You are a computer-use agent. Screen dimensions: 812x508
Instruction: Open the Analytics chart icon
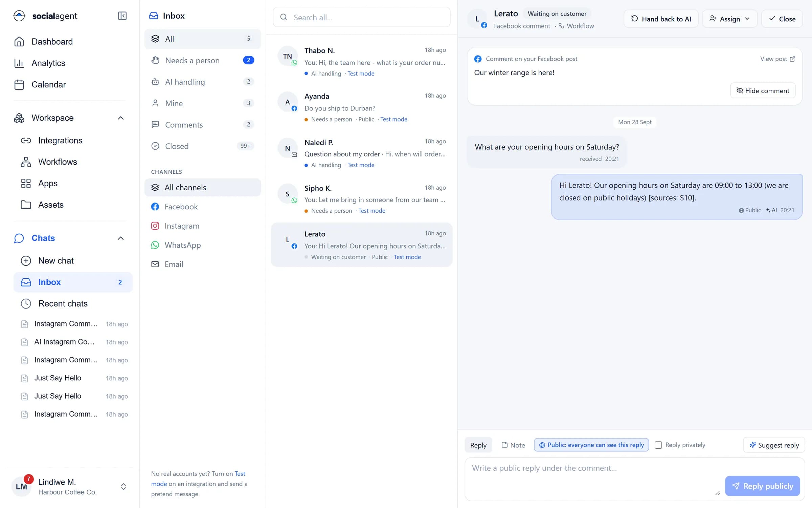pyautogui.click(x=19, y=63)
